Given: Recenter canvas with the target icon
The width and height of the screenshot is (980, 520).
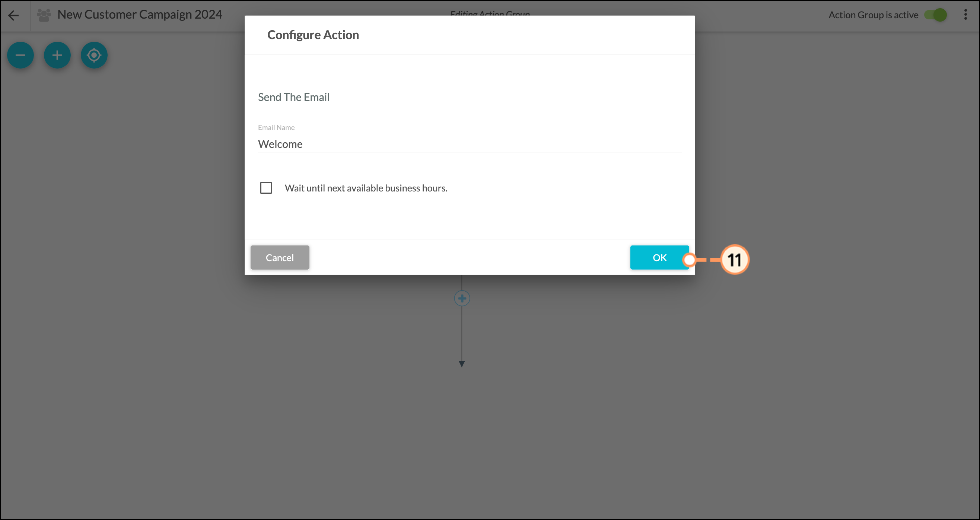Looking at the screenshot, I should tap(94, 55).
